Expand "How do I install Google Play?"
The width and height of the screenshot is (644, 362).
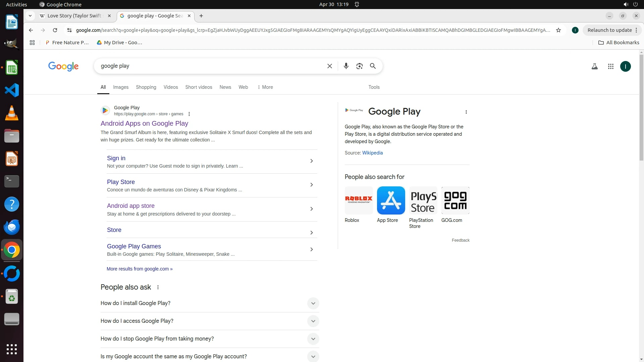point(313,303)
